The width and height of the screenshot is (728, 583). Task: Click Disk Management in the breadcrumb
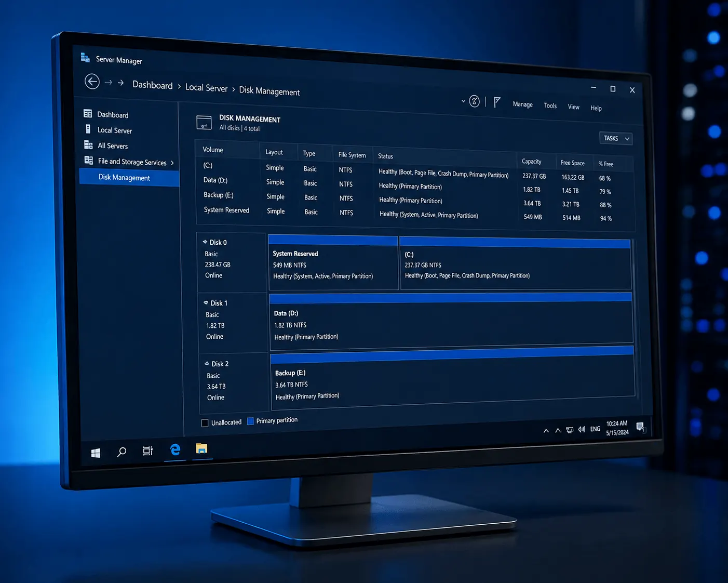click(269, 91)
